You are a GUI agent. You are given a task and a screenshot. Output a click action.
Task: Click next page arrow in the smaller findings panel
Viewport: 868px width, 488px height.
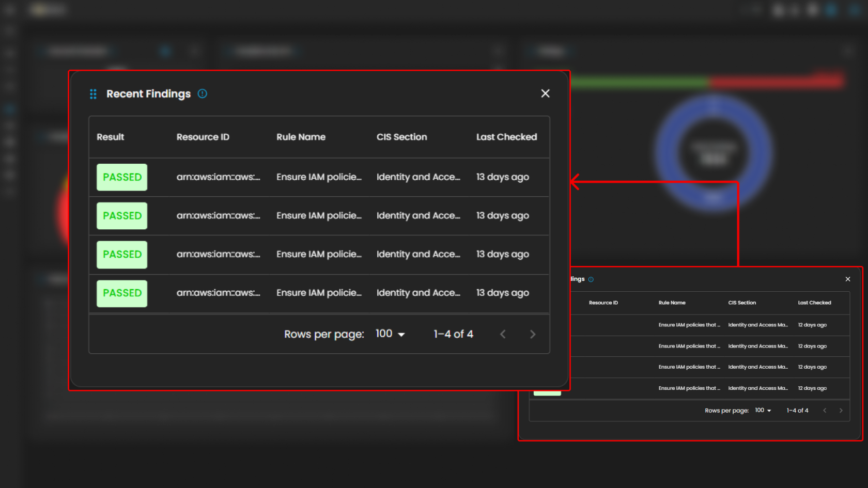841,411
